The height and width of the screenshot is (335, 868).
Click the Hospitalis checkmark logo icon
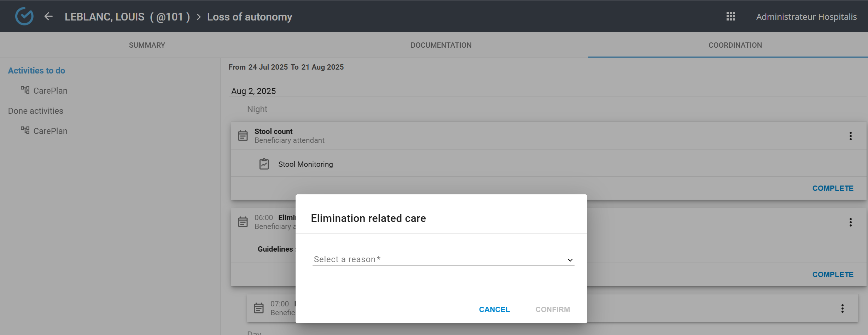(x=24, y=16)
